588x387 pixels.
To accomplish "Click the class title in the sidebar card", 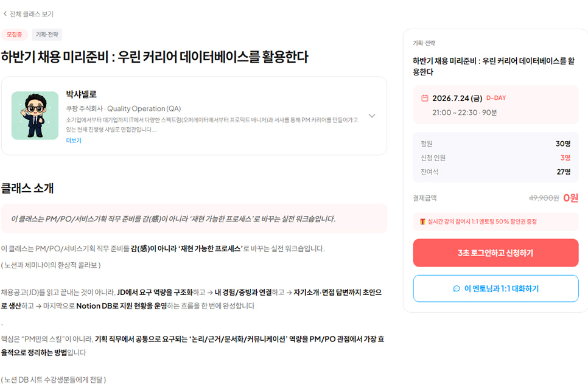I will click(x=494, y=66).
